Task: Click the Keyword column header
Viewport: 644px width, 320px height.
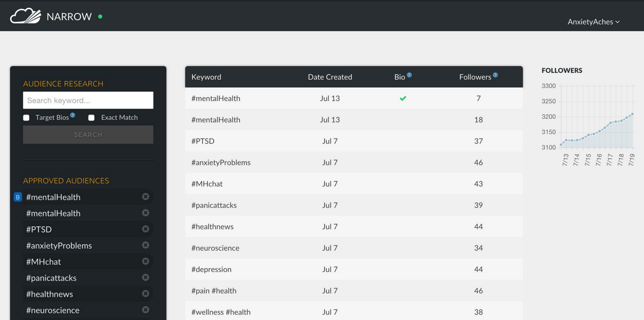Action: [206, 77]
